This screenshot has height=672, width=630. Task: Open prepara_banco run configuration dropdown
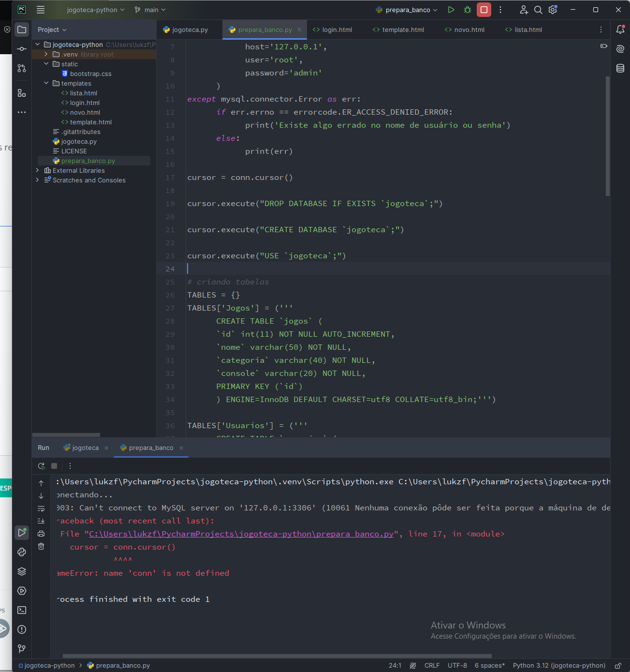(407, 10)
